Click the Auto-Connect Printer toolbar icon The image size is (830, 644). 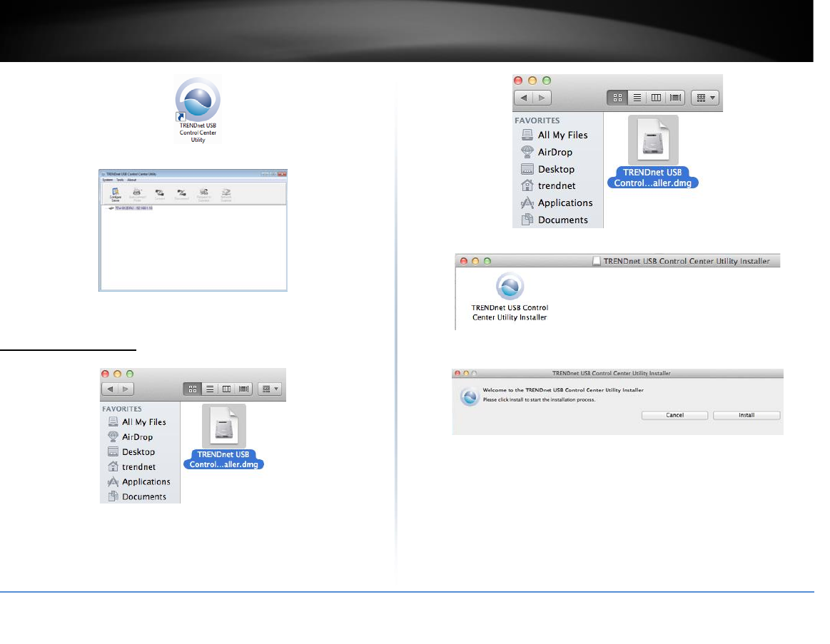(137, 195)
